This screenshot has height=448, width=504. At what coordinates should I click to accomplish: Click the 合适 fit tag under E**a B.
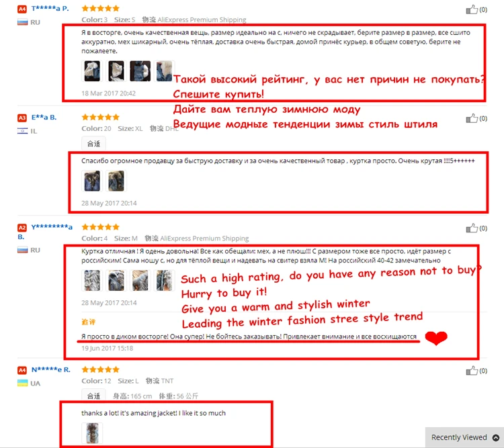click(x=93, y=144)
